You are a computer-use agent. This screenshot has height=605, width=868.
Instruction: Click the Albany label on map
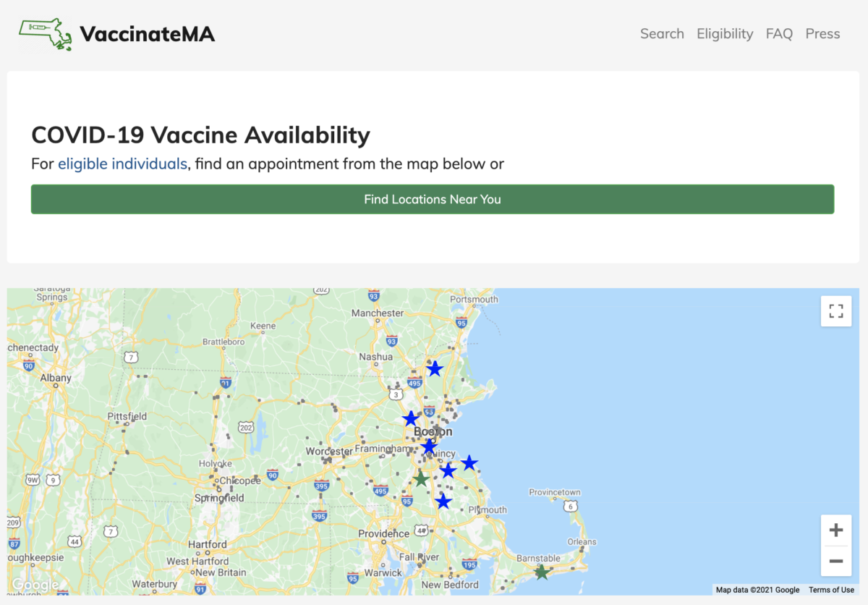pos(56,378)
